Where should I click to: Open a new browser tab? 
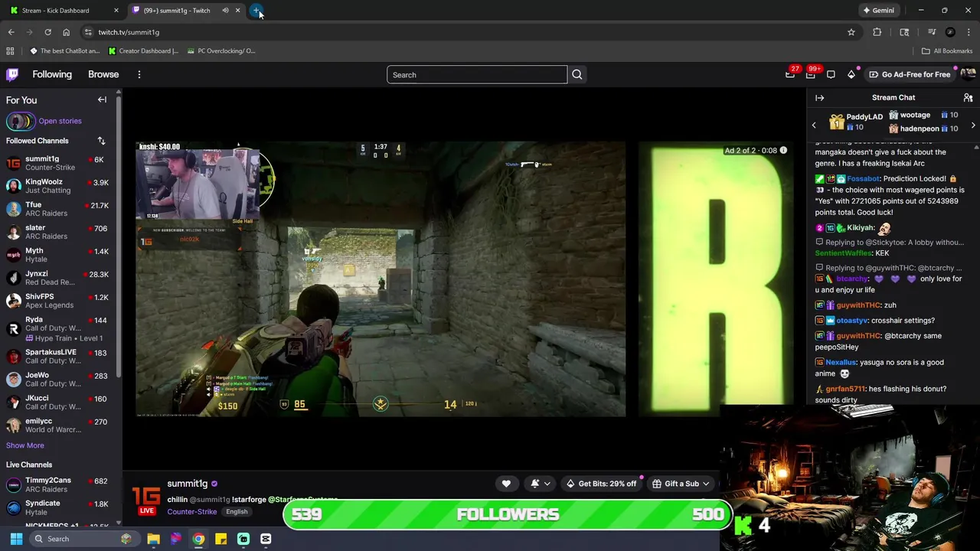(x=256, y=11)
